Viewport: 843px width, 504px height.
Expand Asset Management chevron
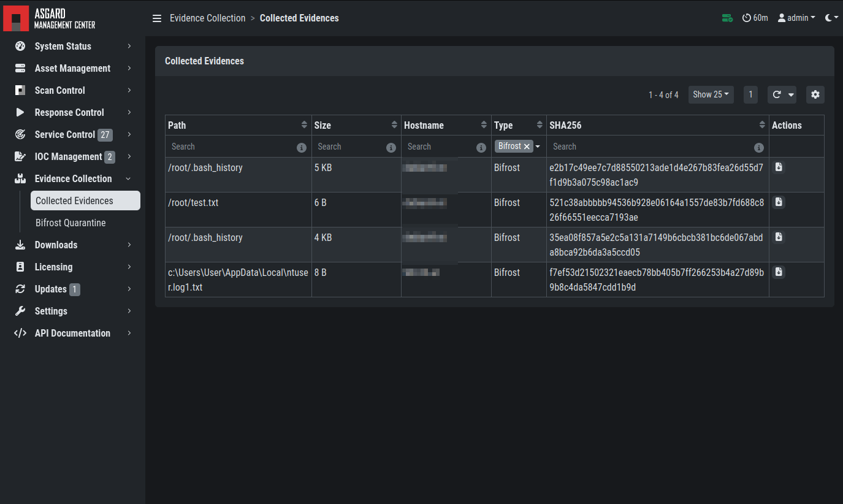coord(129,68)
